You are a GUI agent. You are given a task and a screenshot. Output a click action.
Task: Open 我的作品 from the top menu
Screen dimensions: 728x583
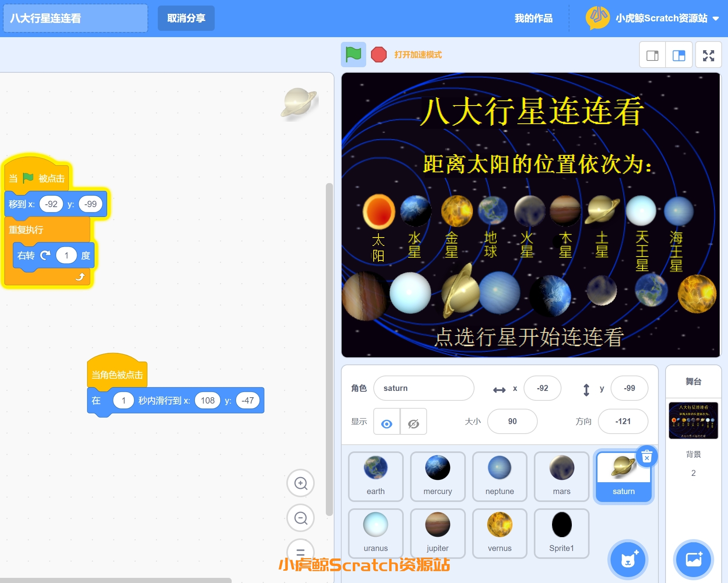tap(533, 19)
